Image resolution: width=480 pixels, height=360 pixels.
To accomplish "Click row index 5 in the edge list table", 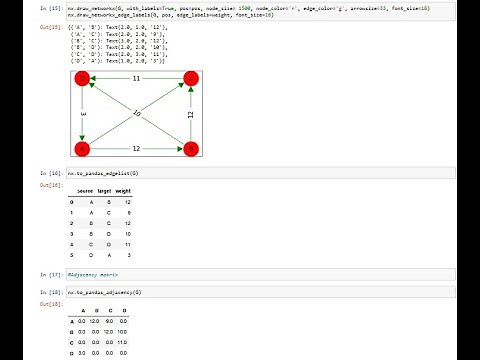I will coord(72,255).
